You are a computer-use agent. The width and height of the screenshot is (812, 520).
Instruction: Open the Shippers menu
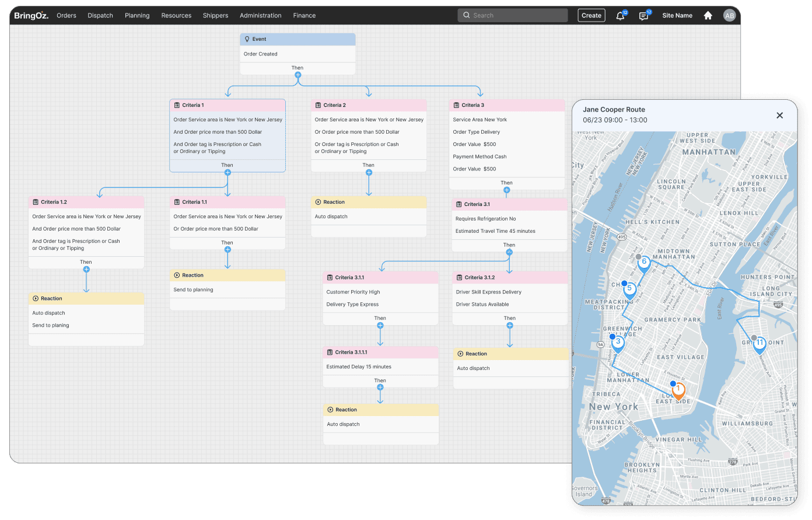tap(215, 16)
